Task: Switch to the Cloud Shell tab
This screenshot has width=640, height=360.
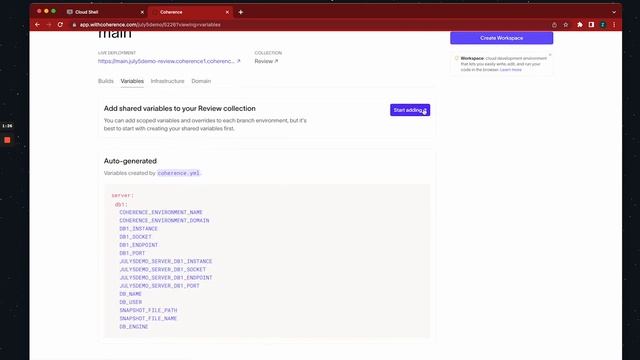Action: tap(105, 12)
